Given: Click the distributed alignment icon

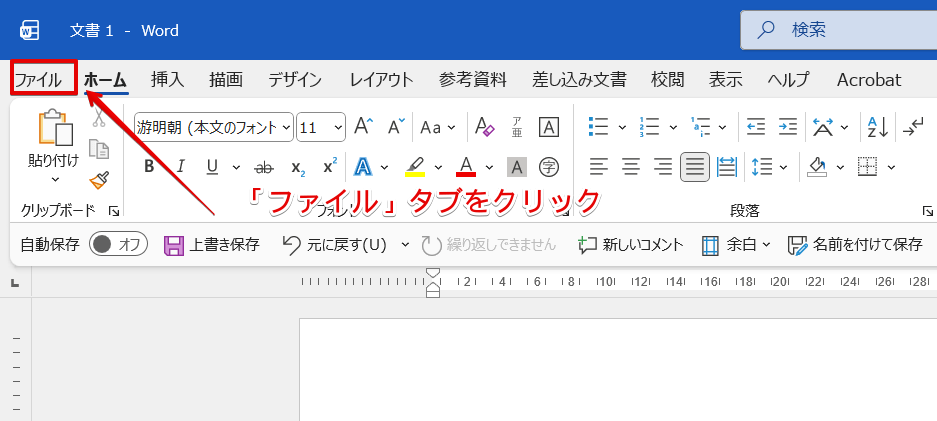Looking at the screenshot, I should pos(727,167).
